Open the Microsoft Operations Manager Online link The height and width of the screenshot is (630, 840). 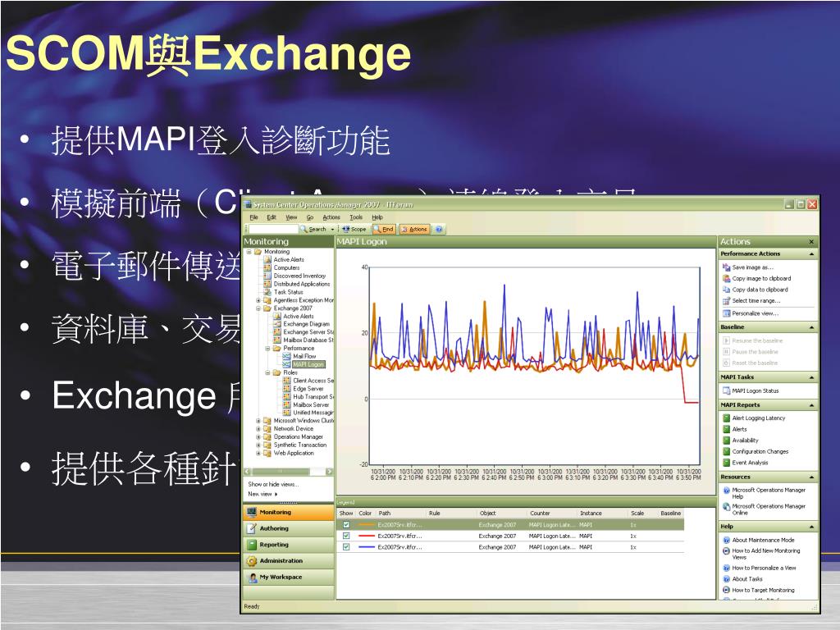(769, 509)
